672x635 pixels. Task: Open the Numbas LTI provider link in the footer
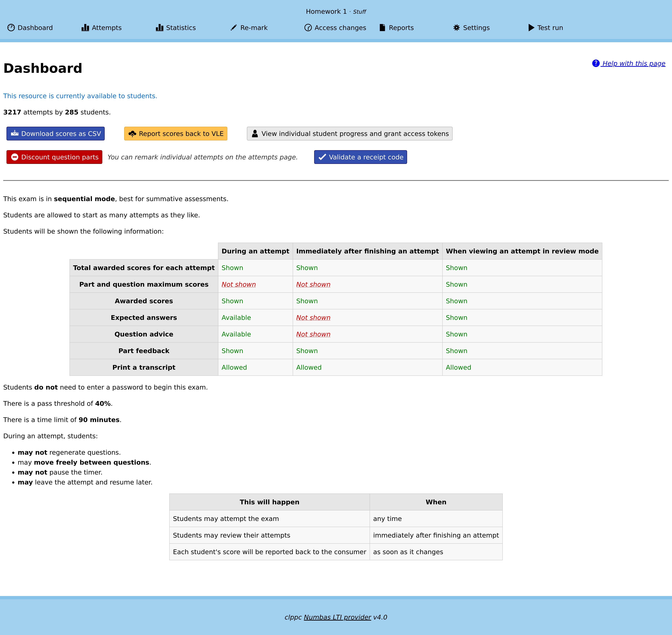tap(337, 617)
